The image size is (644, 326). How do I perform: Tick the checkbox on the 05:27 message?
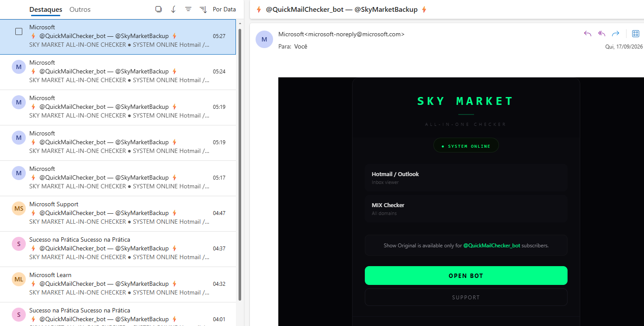pyautogui.click(x=19, y=31)
